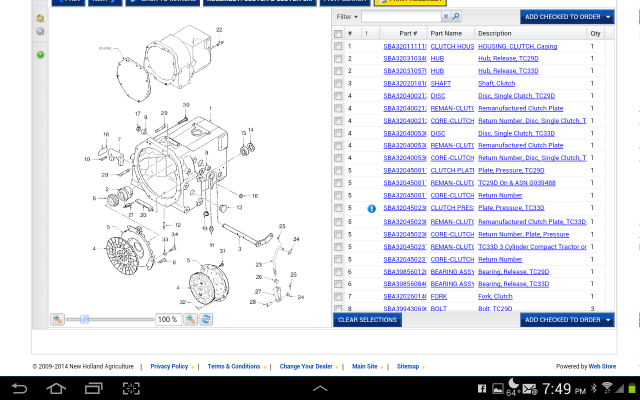Open the gallery image notification icon
640x400 pixels.
tap(498, 389)
